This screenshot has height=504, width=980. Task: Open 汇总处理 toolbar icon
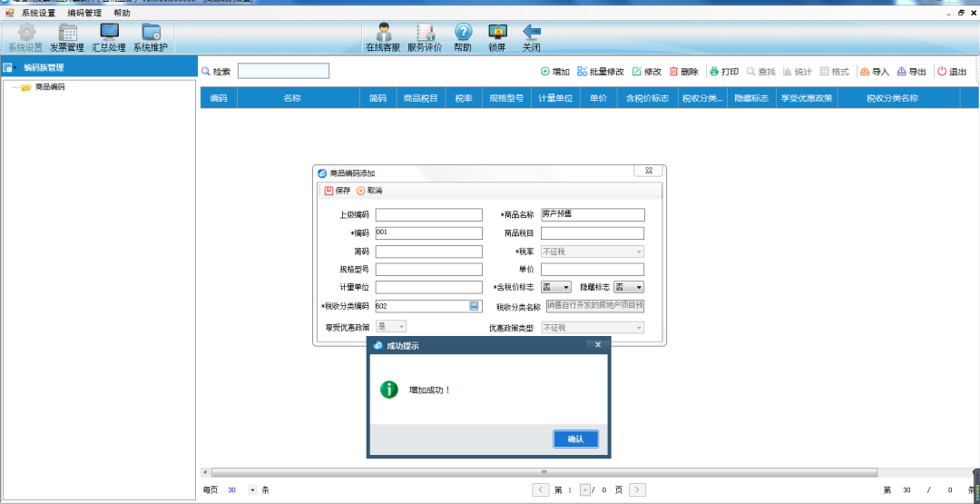(109, 34)
